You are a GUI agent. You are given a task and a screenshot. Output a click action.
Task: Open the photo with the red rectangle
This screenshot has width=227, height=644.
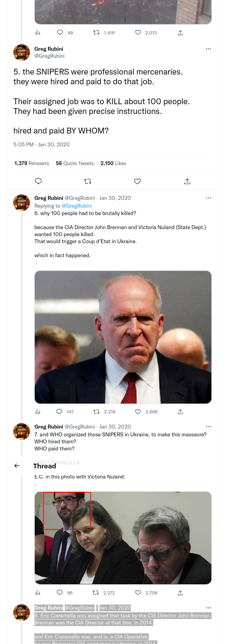click(x=123, y=538)
